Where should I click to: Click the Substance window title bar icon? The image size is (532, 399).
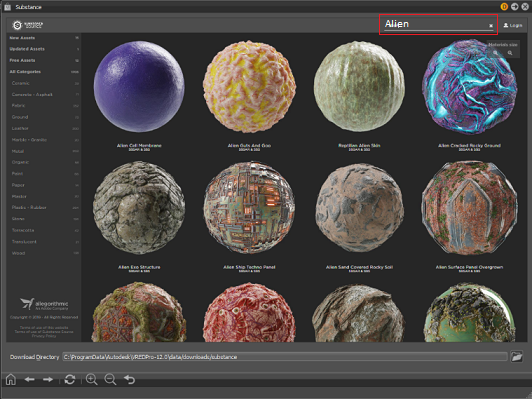coord(7,7)
